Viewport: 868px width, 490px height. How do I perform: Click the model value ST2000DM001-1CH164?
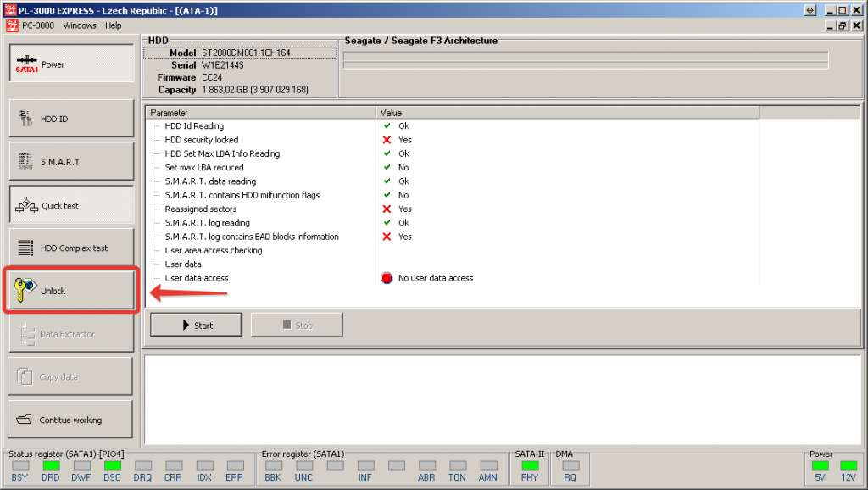[246, 53]
